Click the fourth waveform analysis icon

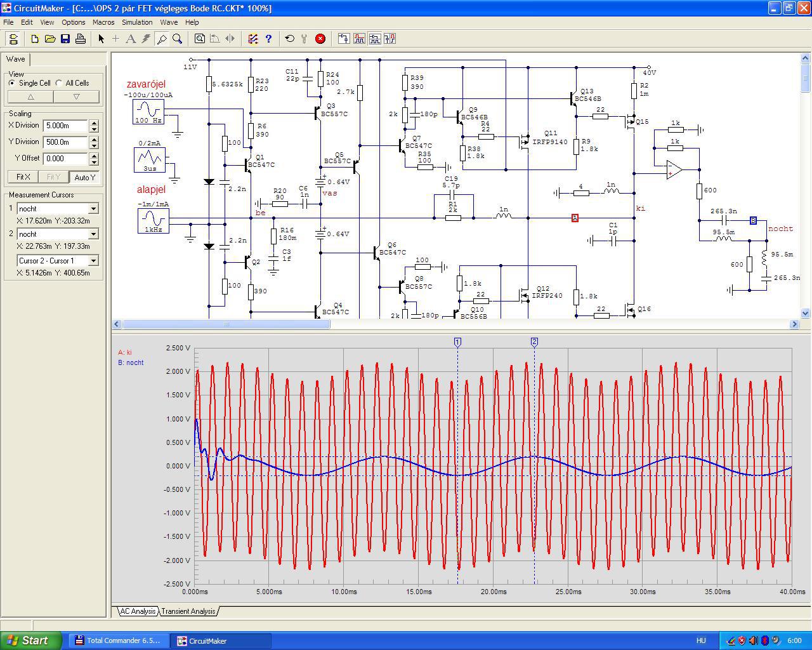click(x=390, y=39)
